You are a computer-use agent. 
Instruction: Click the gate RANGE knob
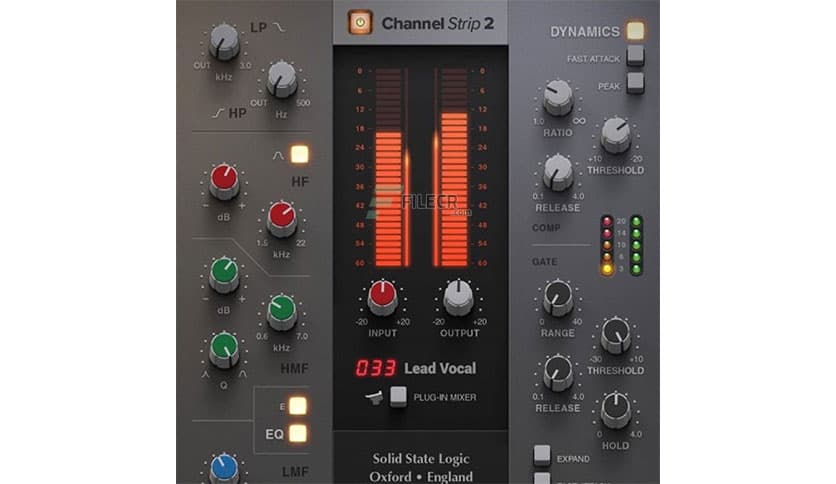(x=558, y=298)
